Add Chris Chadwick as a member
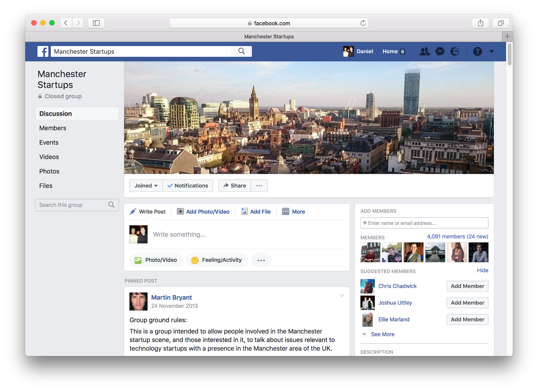This screenshot has height=392, width=538. (x=467, y=286)
